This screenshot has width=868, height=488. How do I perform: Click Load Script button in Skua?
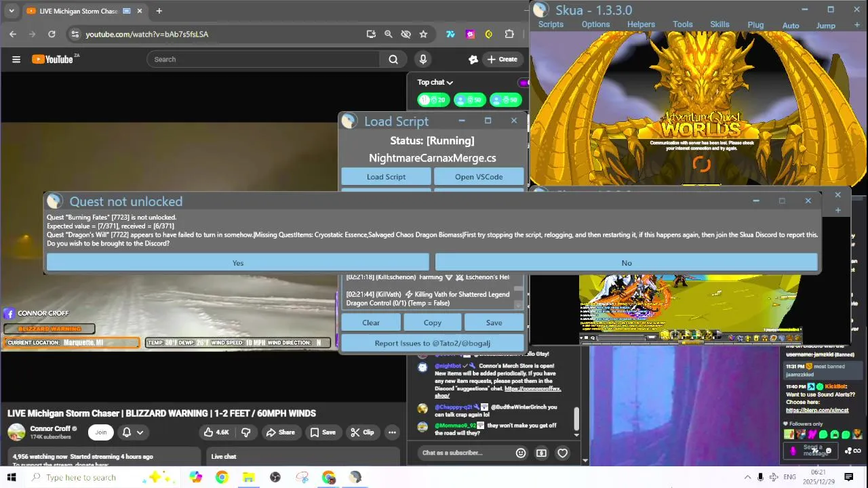(x=386, y=177)
